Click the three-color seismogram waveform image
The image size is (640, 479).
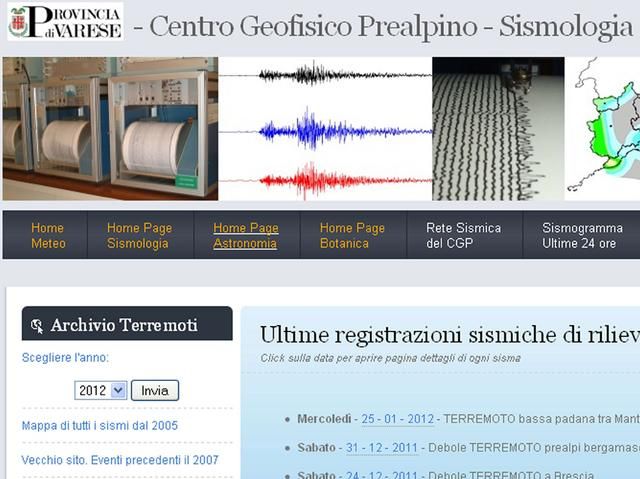325,129
